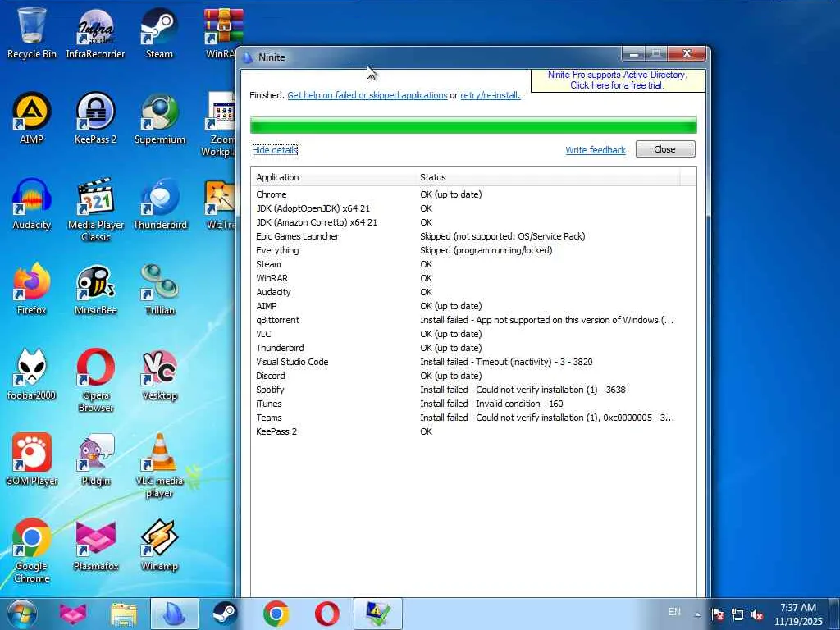The image size is (840, 630).
Task: Click the Application column header
Action: click(333, 177)
